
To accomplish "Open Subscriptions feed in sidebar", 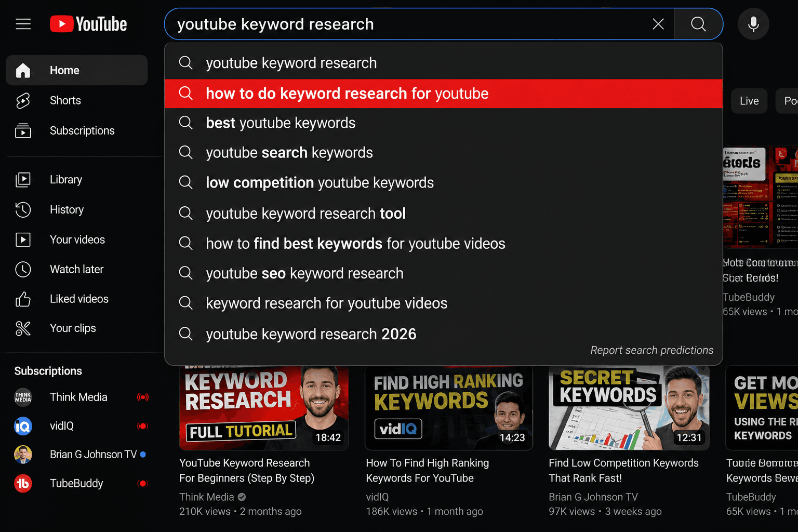I will 77,130.
